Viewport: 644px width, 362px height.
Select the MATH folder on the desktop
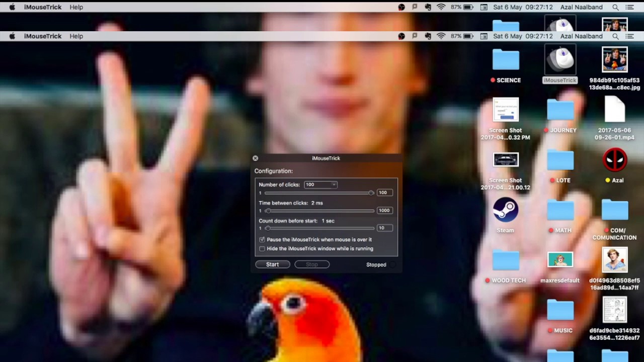pyautogui.click(x=560, y=210)
